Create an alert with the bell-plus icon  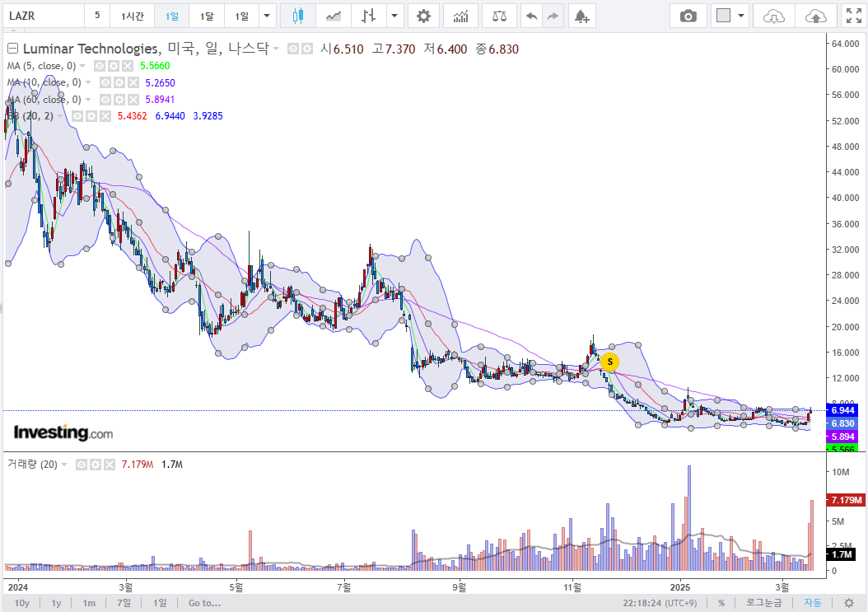(x=581, y=16)
